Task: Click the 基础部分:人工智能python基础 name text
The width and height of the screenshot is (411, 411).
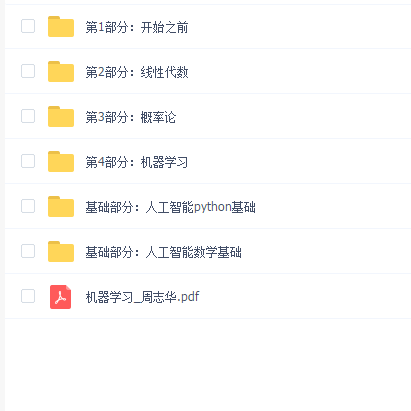Action: [x=170, y=207]
